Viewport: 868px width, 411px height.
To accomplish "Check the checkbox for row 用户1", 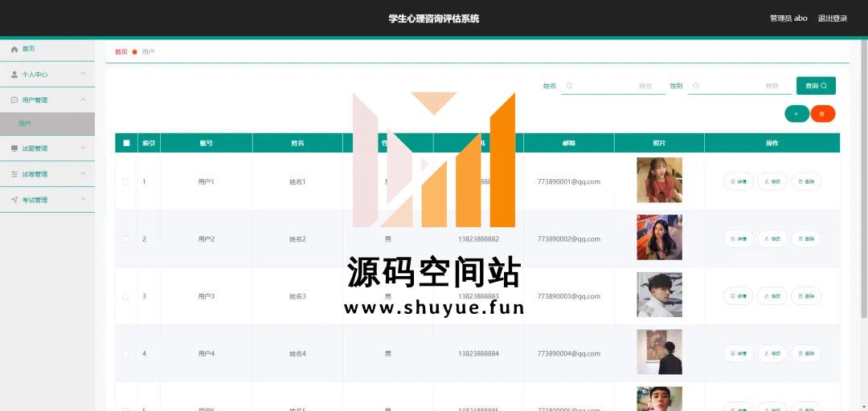I will pyautogui.click(x=125, y=181).
